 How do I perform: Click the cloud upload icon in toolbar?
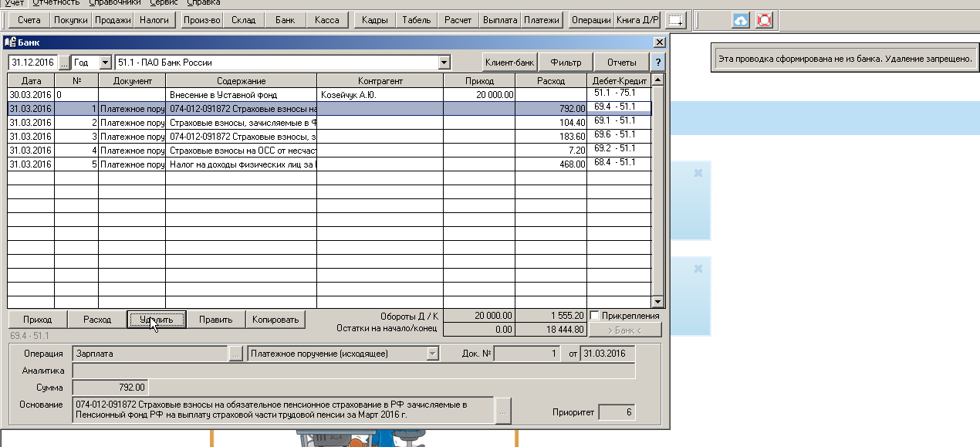click(740, 20)
